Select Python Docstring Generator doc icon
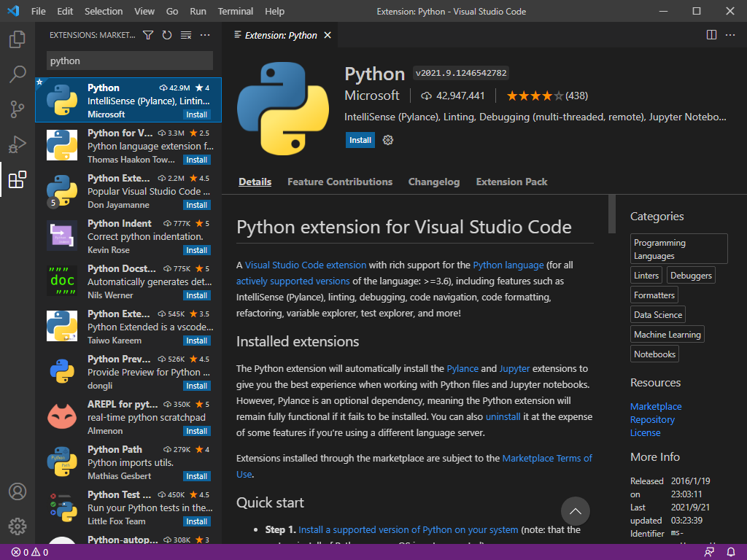 [62, 281]
